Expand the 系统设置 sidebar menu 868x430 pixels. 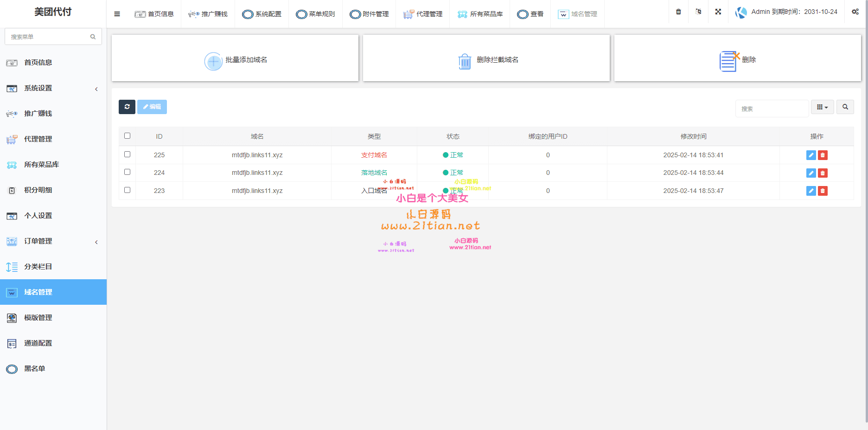(38, 88)
